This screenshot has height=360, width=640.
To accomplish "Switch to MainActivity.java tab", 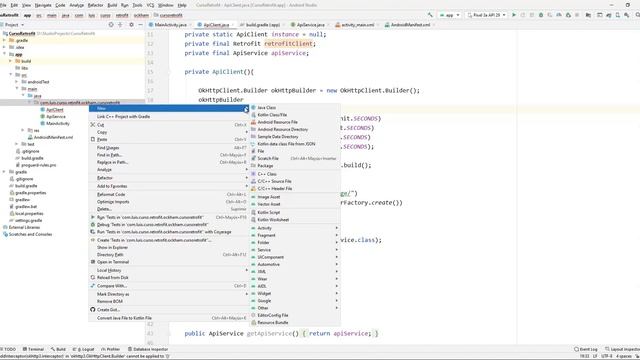I will [x=170, y=25].
